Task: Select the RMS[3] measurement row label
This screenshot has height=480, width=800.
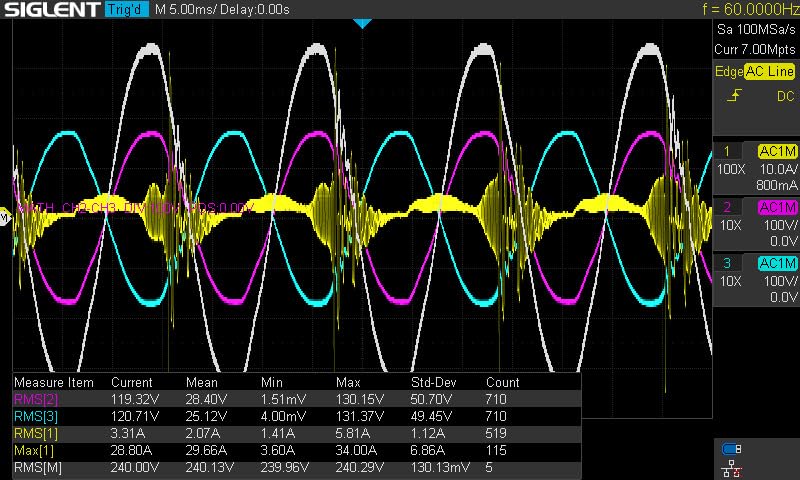Action: tap(36, 416)
